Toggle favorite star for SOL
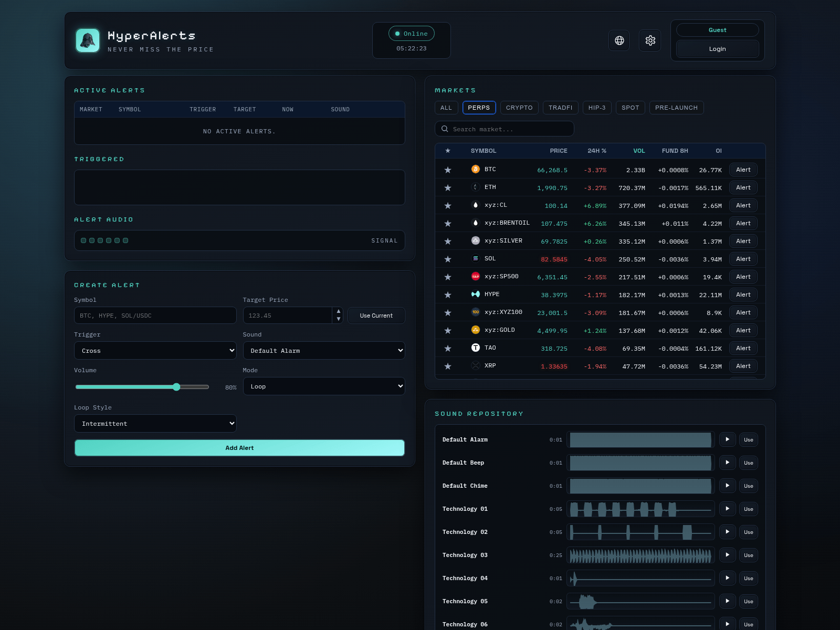The height and width of the screenshot is (630, 840). (448, 259)
